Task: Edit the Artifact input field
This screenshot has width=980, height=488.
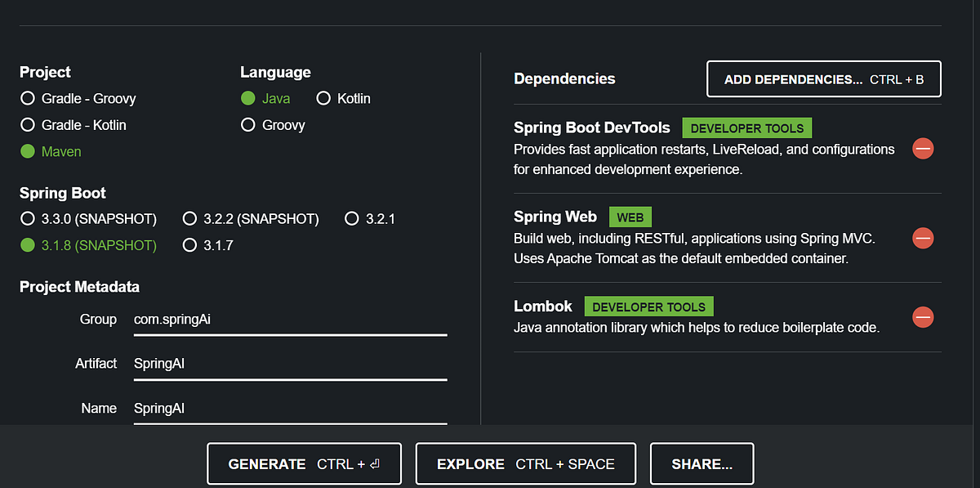Action: pyautogui.click(x=290, y=364)
